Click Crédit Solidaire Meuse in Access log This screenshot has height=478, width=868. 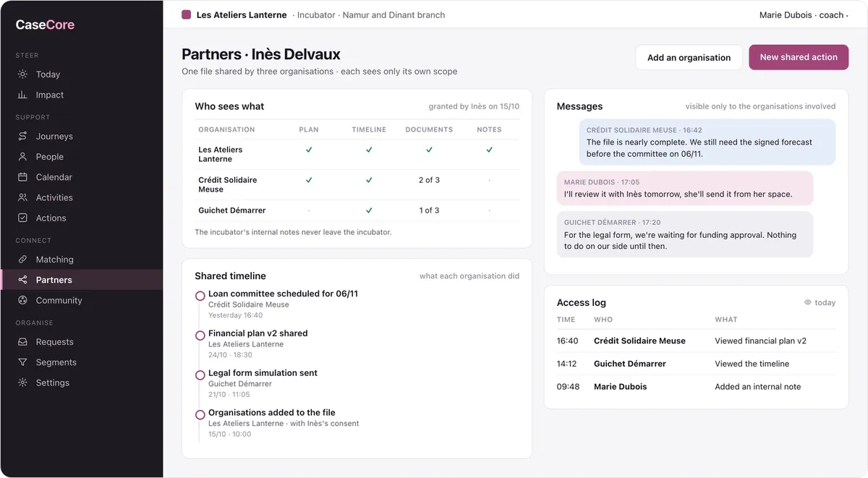click(639, 341)
